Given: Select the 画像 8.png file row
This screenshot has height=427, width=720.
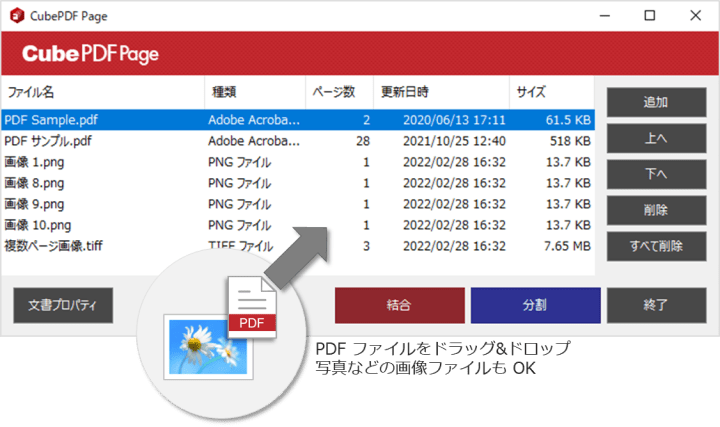Looking at the screenshot, I should pos(298,183).
